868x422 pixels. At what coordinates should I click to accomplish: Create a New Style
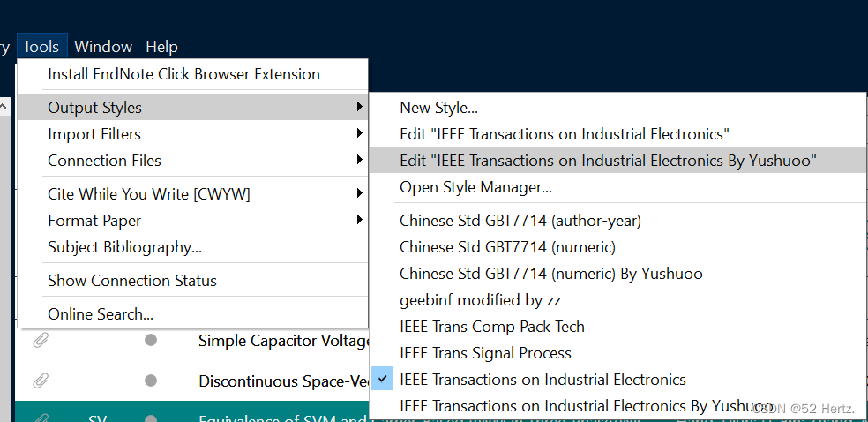pos(617,108)
